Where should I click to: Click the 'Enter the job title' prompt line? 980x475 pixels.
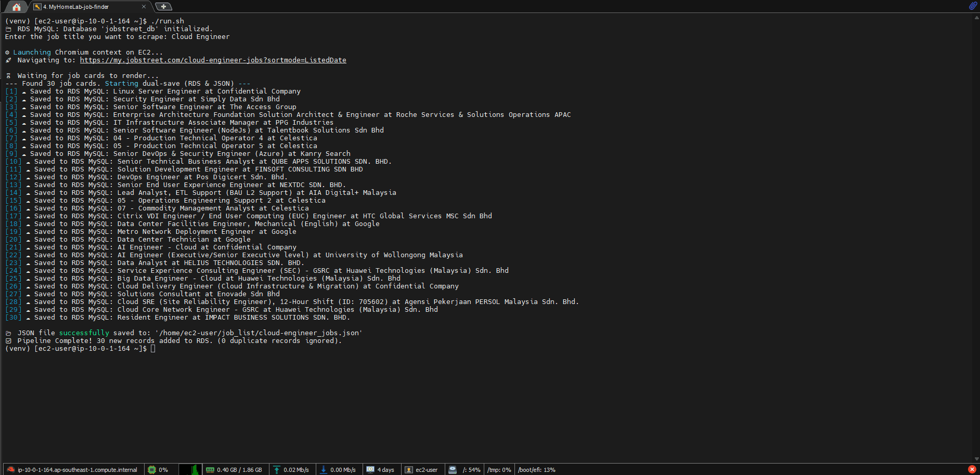click(118, 37)
